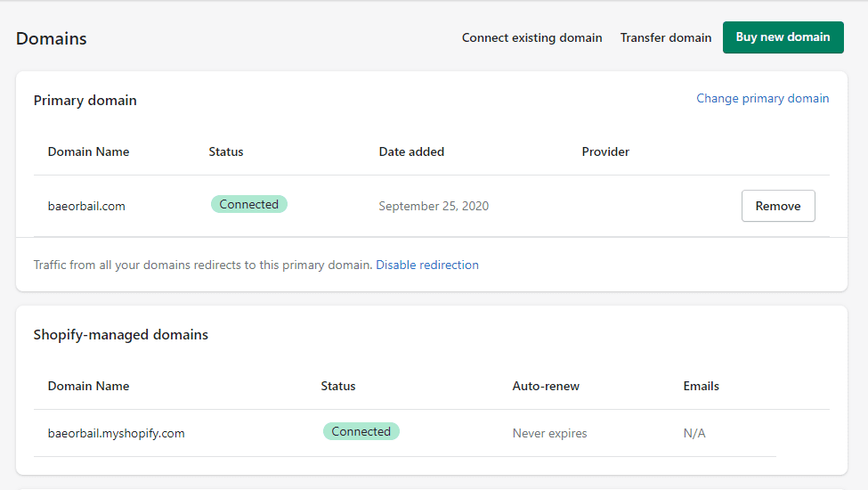868x490 pixels.
Task: Click the Disable redirection link
Action: (426, 265)
